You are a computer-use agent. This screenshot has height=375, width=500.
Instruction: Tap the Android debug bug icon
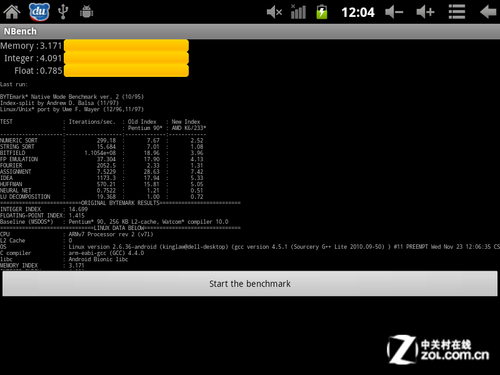[87, 12]
